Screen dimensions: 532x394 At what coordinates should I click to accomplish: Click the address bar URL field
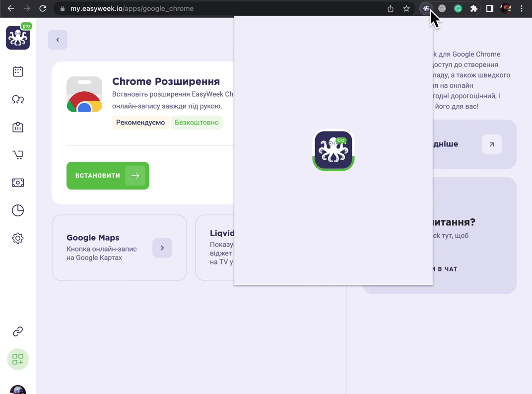tap(220, 8)
